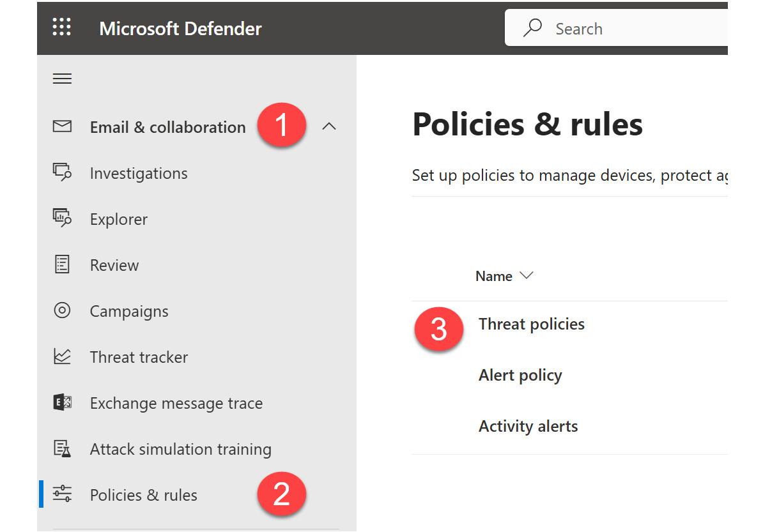Collapse navigation with the hamburger icon
763x532 pixels.
pyautogui.click(x=62, y=79)
